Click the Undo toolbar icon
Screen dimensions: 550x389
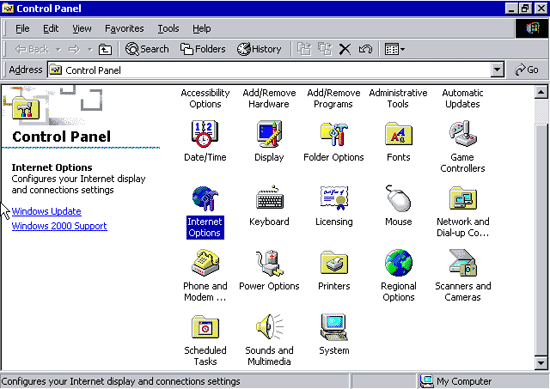pos(365,49)
